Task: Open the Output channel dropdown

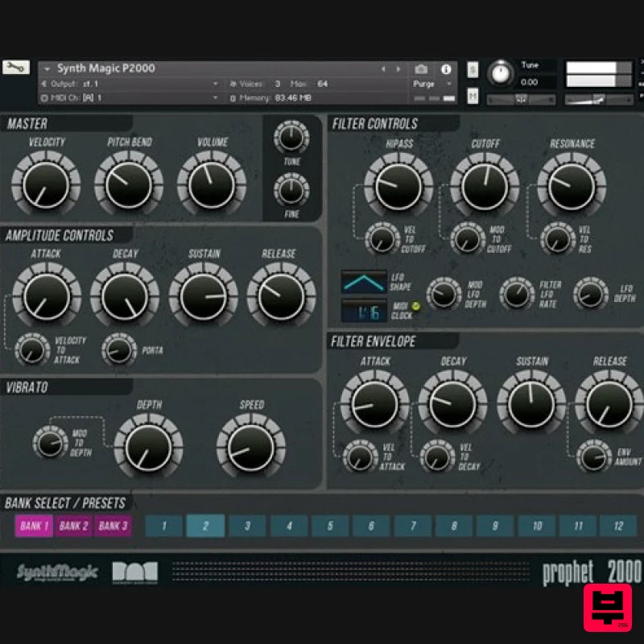Action: 215,84
